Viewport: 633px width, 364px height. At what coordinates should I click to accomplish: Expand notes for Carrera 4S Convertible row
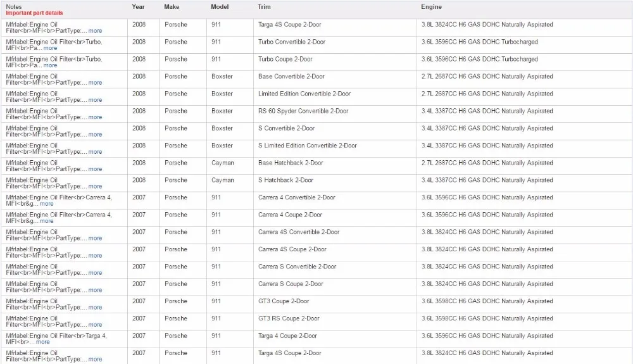tap(95, 239)
